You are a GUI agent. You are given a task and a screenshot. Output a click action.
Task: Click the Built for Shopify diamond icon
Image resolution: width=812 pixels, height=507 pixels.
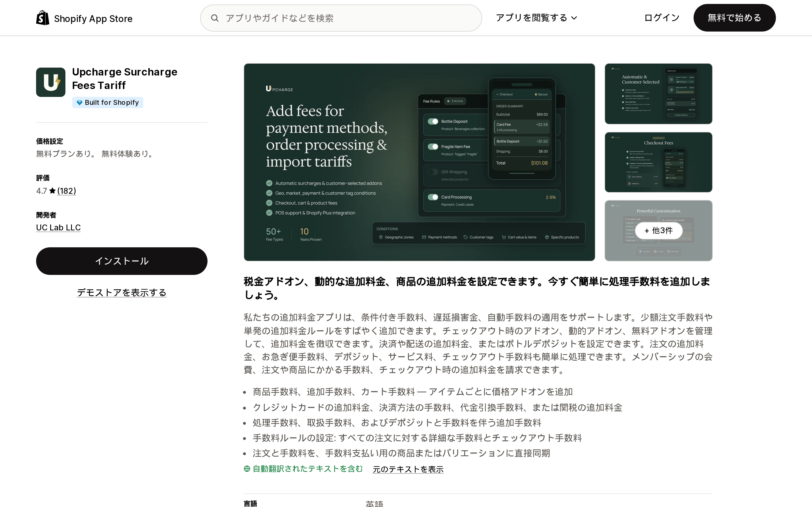80,103
